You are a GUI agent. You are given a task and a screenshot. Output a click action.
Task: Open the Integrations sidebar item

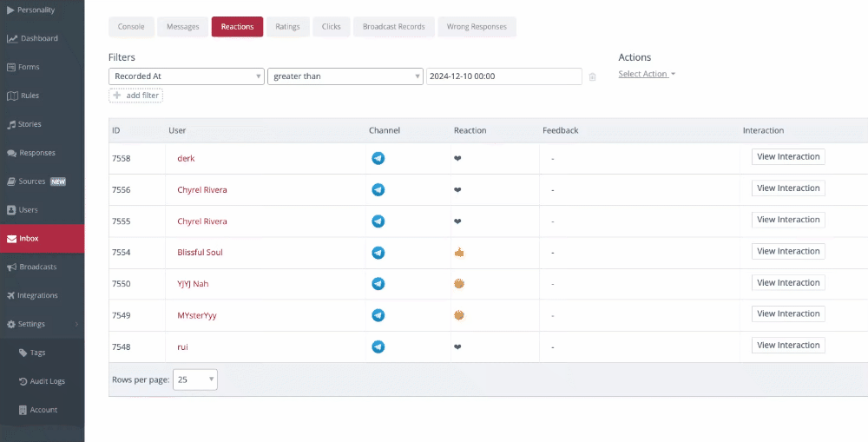pyautogui.click(x=37, y=295)
